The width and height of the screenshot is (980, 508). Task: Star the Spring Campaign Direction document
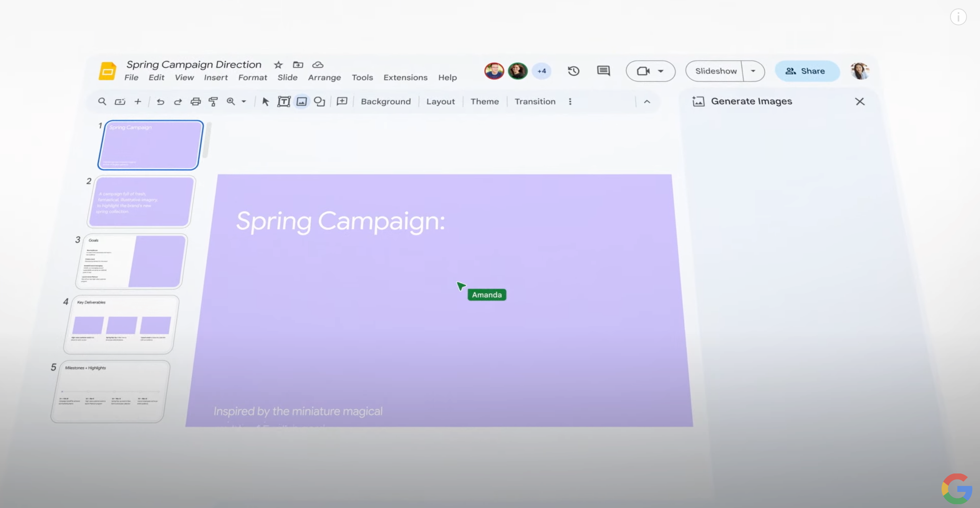[278, 65]
